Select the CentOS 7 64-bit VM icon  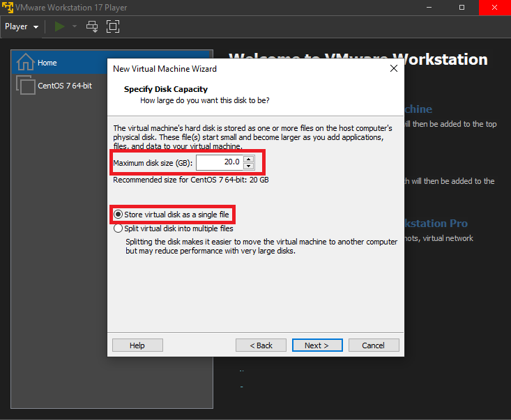[25, 86]
